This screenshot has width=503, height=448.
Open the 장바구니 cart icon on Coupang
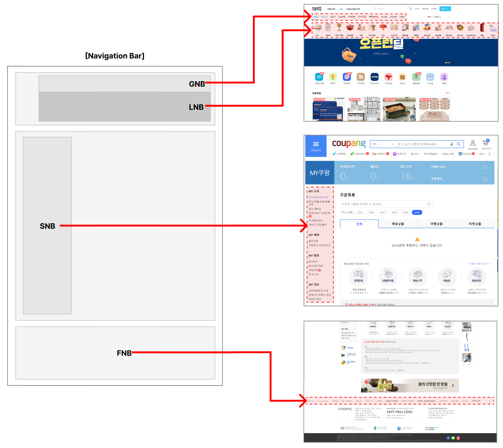(x=486, y=143)
